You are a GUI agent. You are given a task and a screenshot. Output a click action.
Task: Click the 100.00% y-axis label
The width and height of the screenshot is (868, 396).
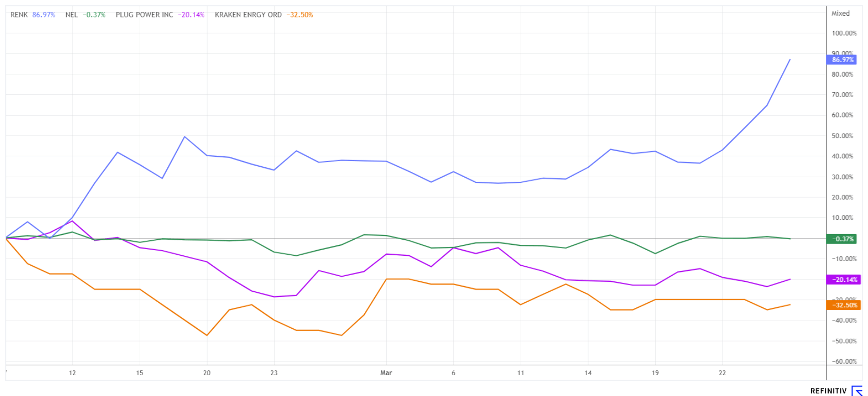tap(844, 33)
